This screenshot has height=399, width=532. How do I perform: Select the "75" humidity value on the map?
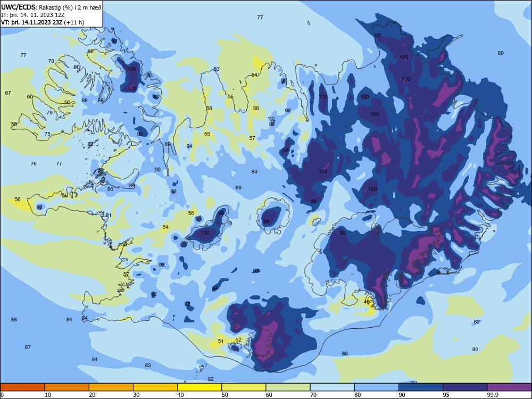[47, 134]
